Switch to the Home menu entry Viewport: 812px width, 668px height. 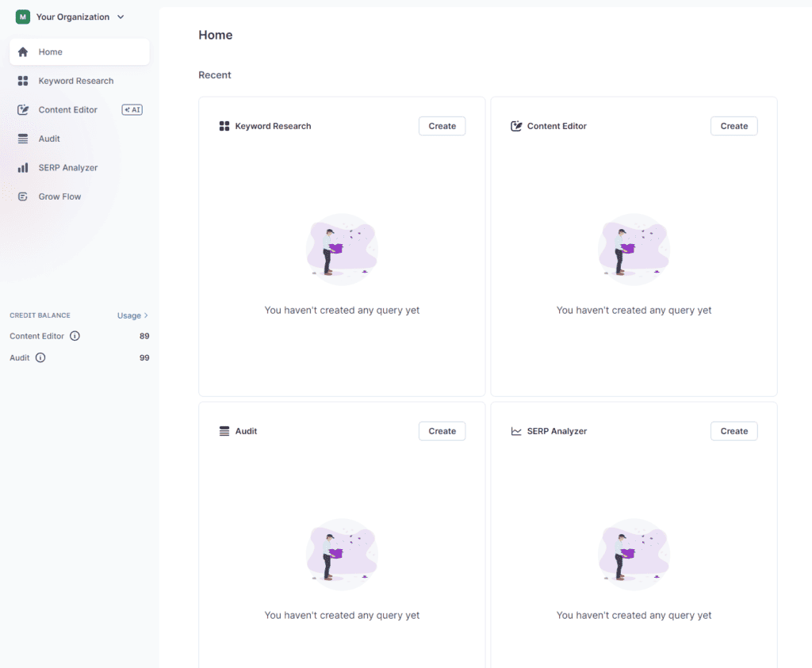[x=49, y=52]
